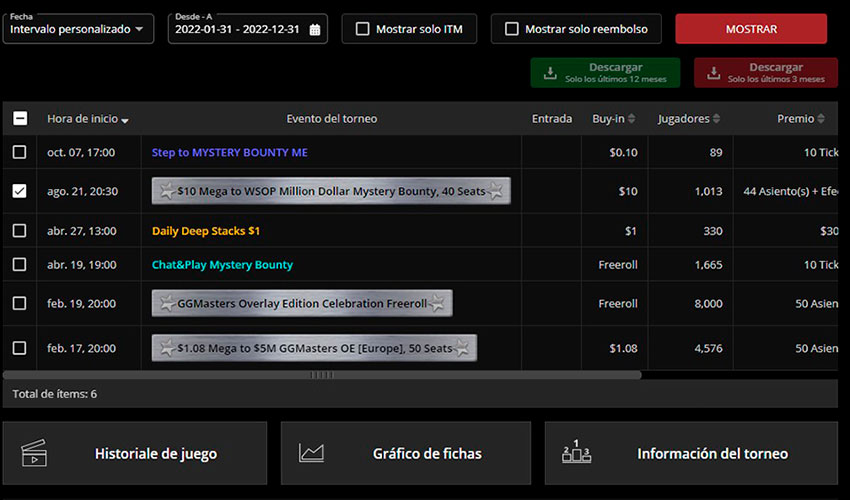Click the line chart icon in Gráfico de fichas

(311, 453)
